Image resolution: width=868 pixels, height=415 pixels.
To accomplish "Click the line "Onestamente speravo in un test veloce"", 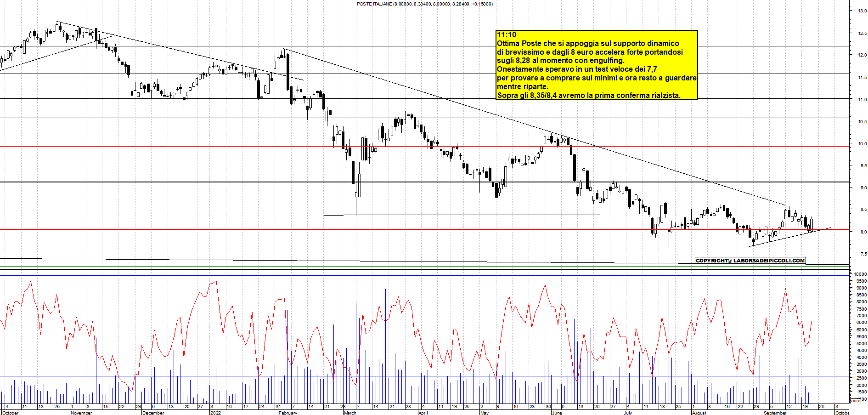I will [x=577, y=69].
